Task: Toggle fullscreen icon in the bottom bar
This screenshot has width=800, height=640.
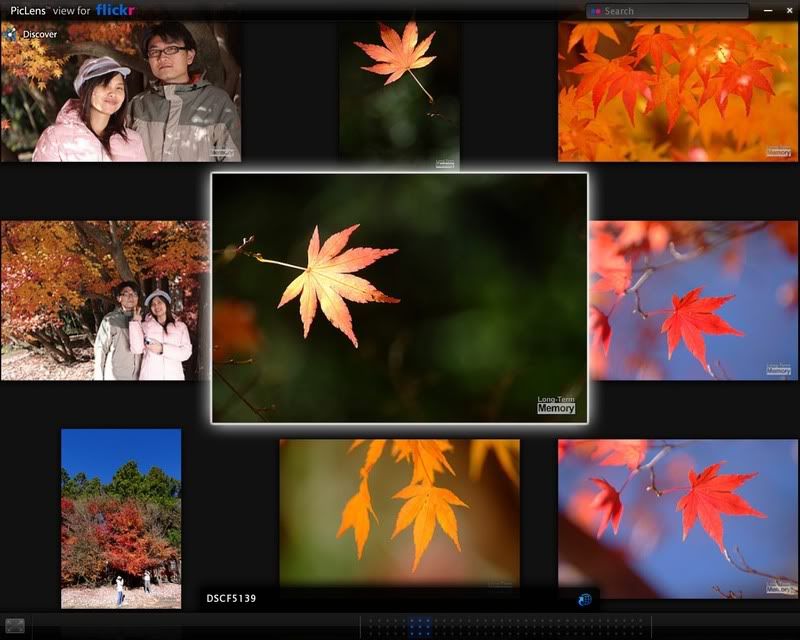Action: click(15, 626)
